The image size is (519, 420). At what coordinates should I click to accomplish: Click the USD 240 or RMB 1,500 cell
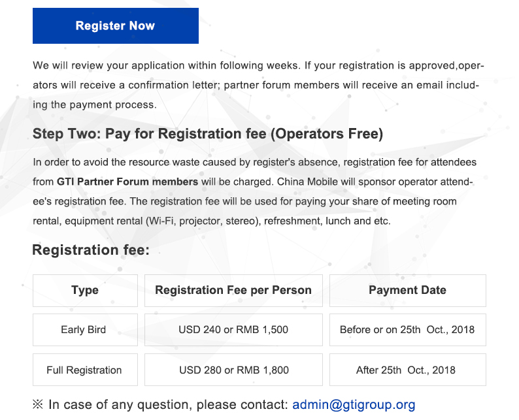coord(233,330)
